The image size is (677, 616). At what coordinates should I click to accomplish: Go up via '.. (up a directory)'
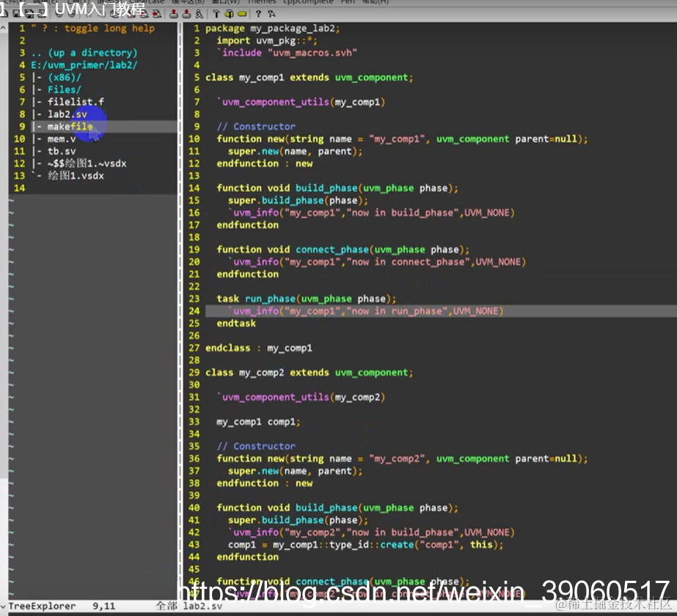(84, 53)
